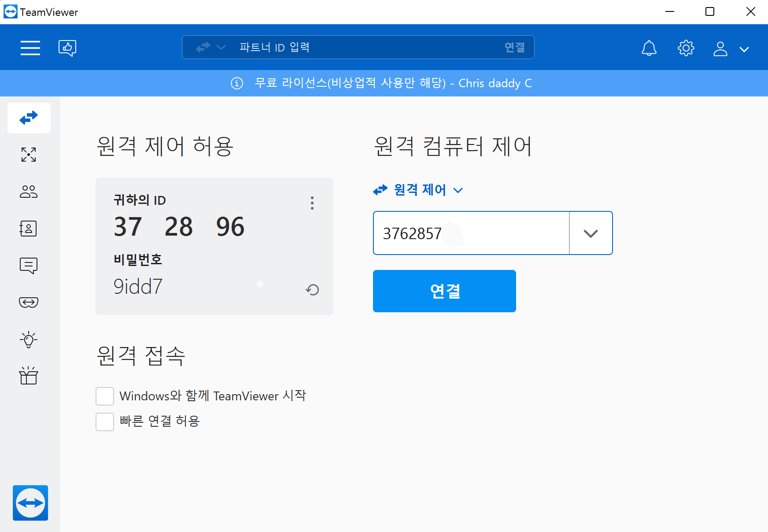Image resolution: width=768 pixels, height=532 pixels.
Task: Click the partner ID field with 3762857
Action: click(471, 233)
